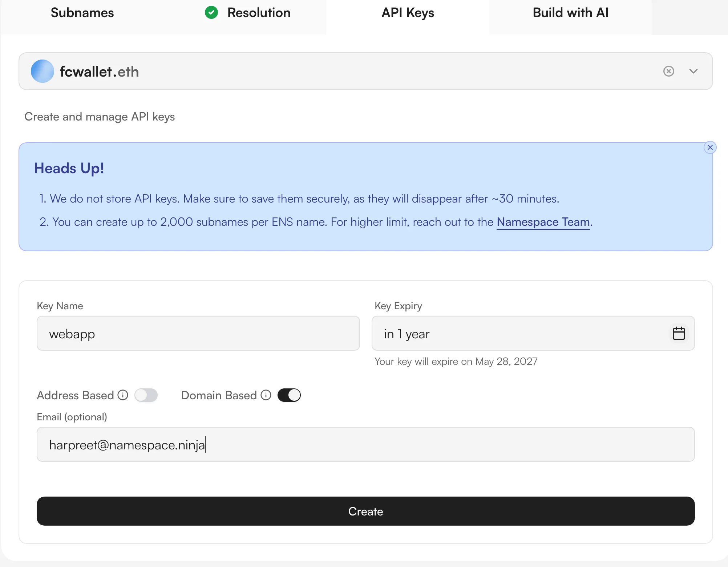
Task: Open the Namespace Team link
Action: tap(543, 222)
